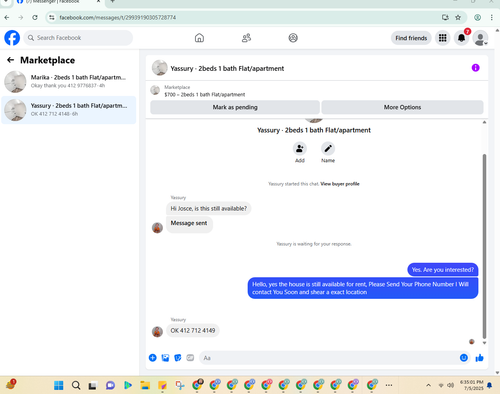500x394 pixels.
Task: Go back from Marketplace chats list
Action: tap(10, 60)
